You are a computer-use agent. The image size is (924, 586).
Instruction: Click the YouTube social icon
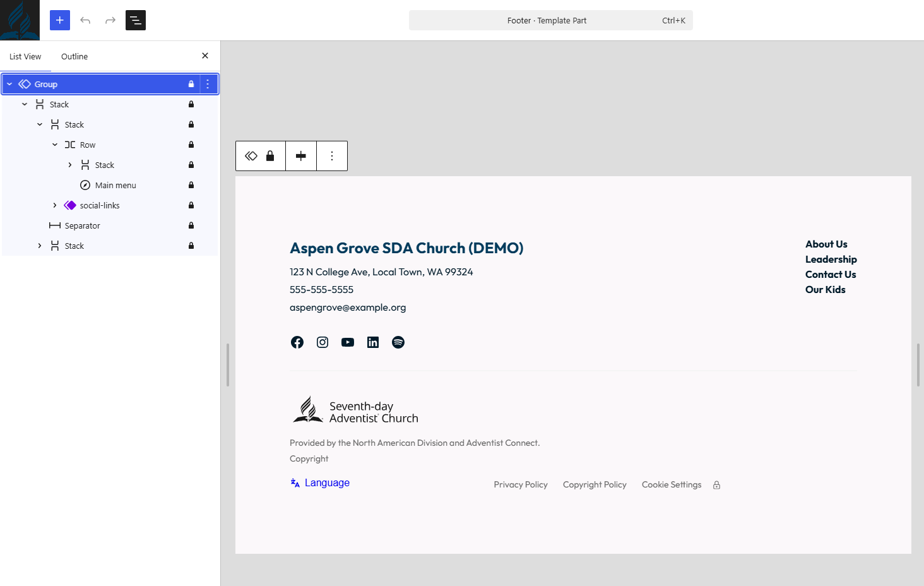click(x=348, y=342)
